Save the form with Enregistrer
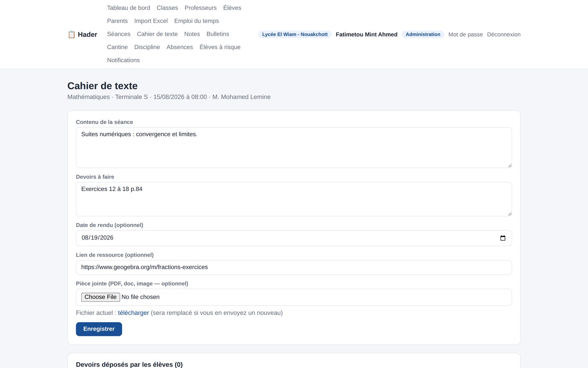 click(x=99, y=329)
